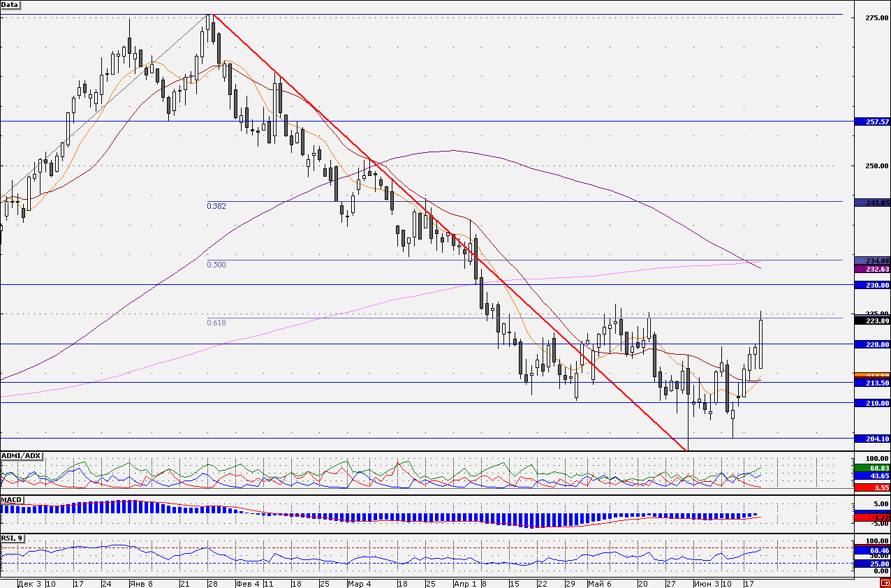Click the 0.382 Fibonacci level label
891x588 pixels.
(x=216, y=206)
